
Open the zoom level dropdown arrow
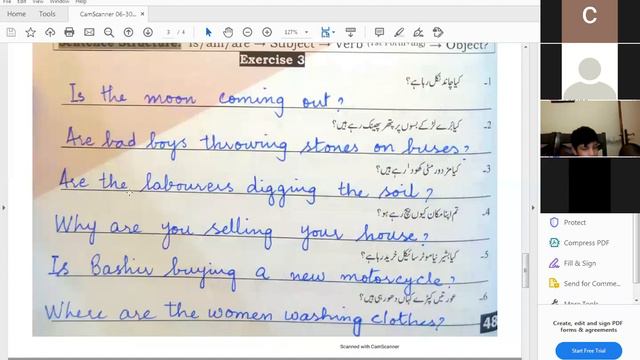(307, 32)
